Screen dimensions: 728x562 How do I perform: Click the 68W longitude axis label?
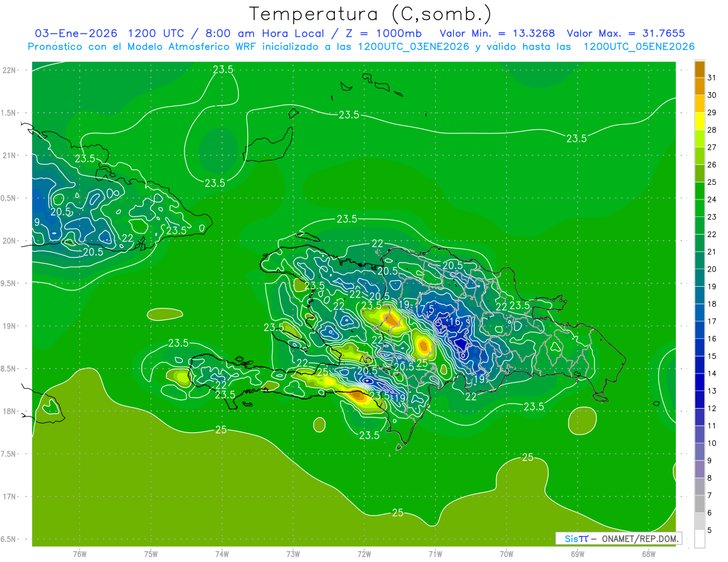click(648, 554)
